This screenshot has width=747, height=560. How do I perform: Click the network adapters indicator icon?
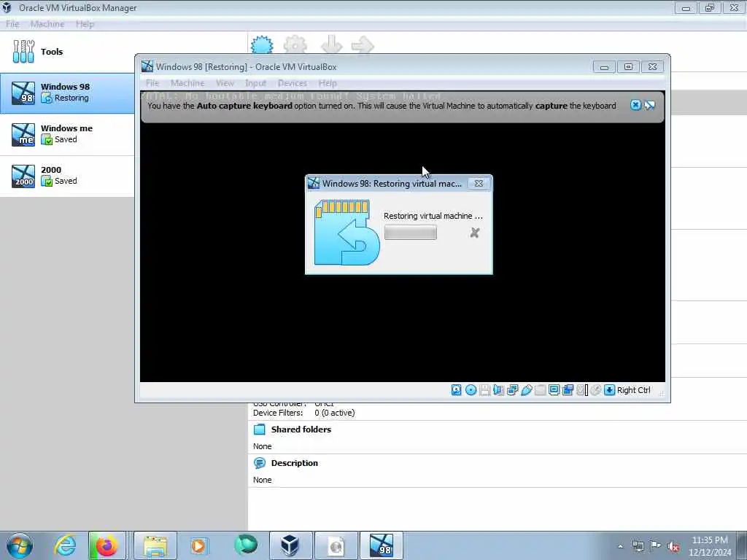[x=513, y=390]
